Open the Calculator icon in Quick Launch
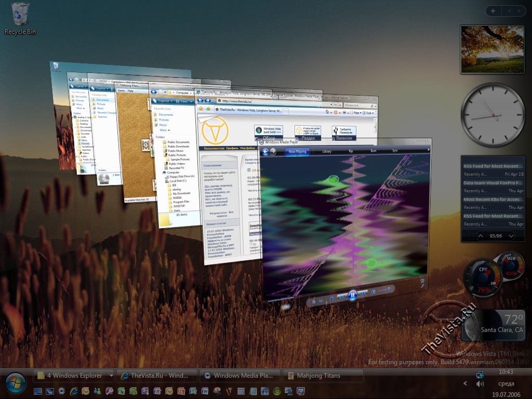The image size is (532, 399). click(x=241, y=391)
